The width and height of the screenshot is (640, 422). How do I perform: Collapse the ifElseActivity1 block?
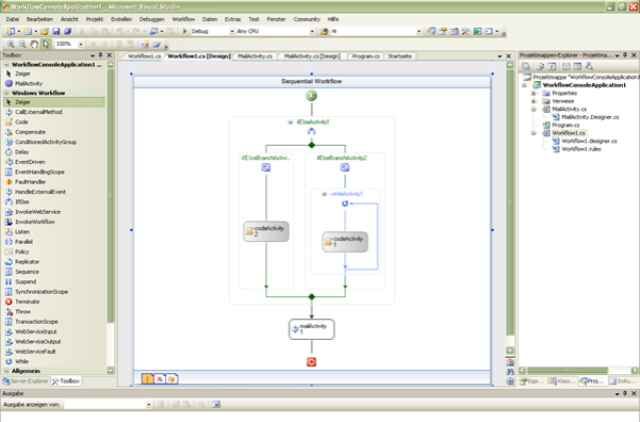290,122
